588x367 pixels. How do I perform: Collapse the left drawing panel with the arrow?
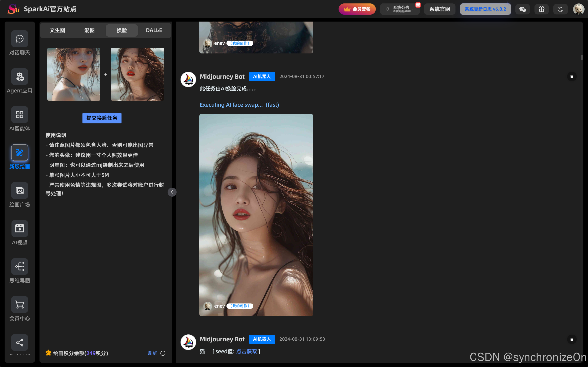(172, 192)
